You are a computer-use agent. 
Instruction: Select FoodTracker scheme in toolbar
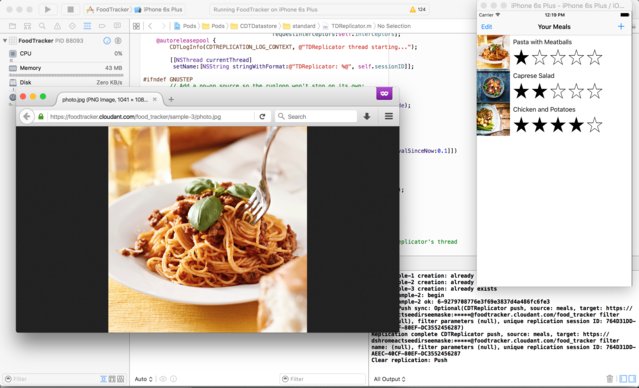click(x=108, y=9)
